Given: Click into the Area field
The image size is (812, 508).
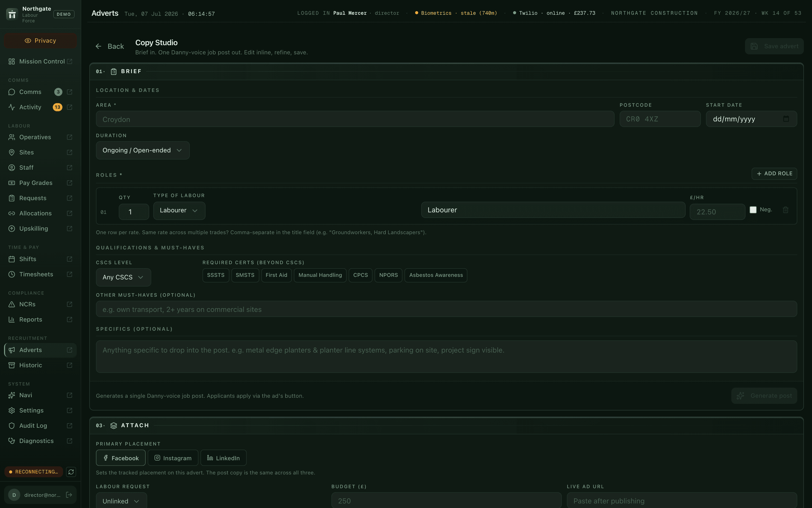Looking at the screenshot, I should pyautogui.click(x=355, y=119).
